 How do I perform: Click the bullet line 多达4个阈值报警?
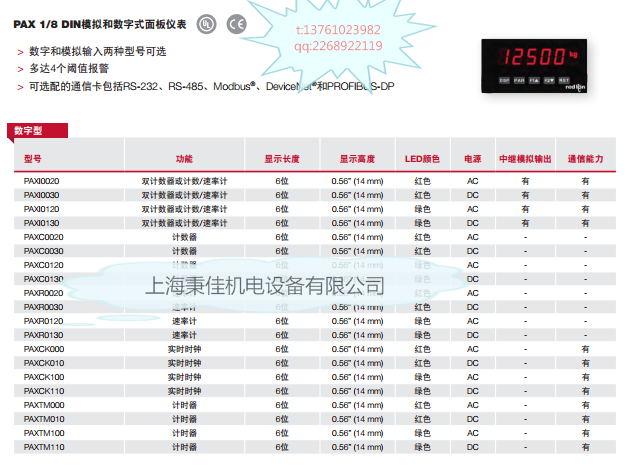tap(69, 69)
